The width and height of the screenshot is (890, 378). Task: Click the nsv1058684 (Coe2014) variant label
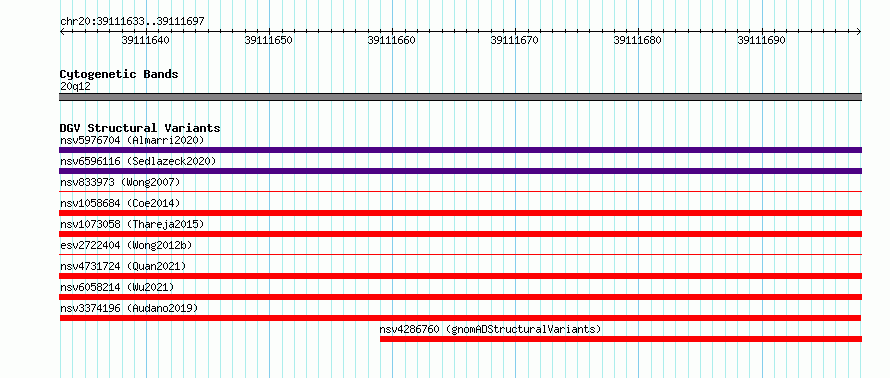tap(120, 203)
